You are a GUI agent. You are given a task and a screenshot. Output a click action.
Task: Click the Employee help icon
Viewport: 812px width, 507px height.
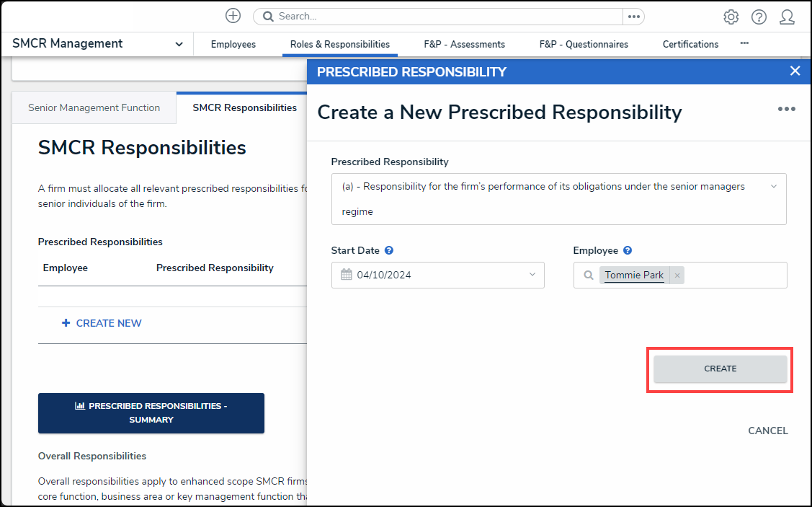(628, 251)
